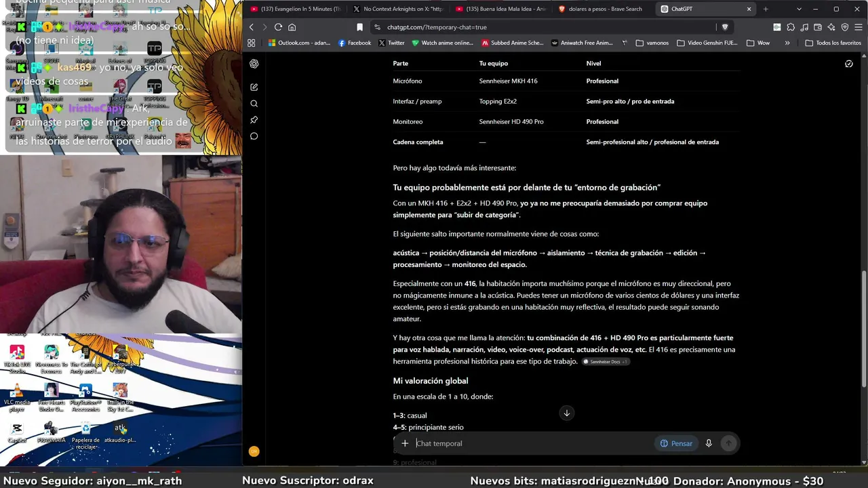Viewport: 868px width, 488px height.
Task: Open the apps grid in bookmarks bar
Action: pos(252,43)
